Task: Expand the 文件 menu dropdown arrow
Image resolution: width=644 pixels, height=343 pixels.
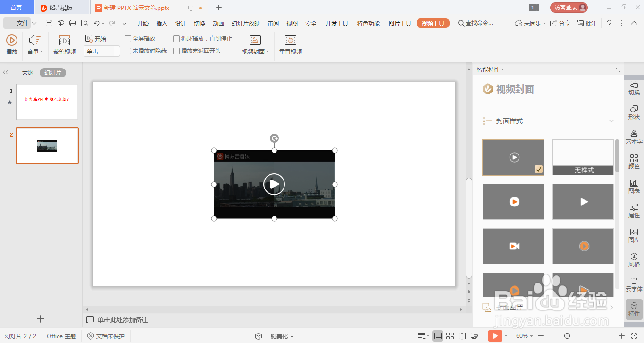Action: pos(34,23)
